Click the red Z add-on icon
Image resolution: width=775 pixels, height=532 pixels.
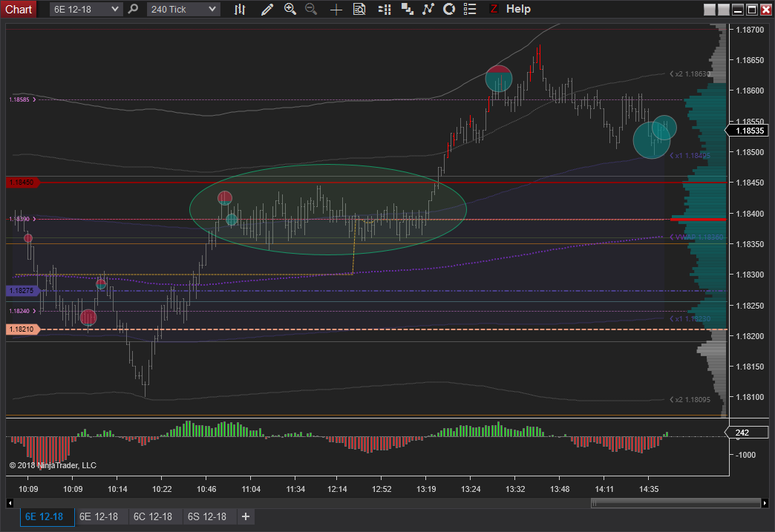coord(493,9)
